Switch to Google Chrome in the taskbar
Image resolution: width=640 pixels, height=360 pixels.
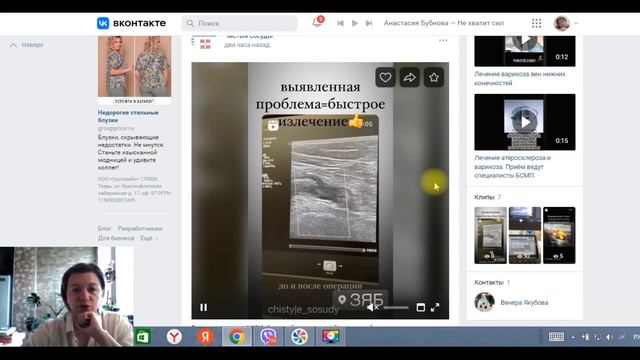[x=237, y=337]
